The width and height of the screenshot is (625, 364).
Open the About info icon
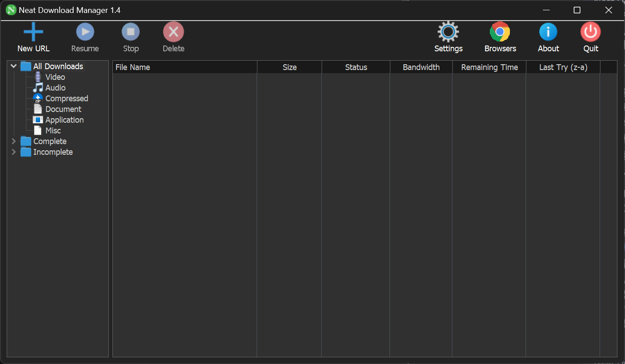(x=548, y=32)
